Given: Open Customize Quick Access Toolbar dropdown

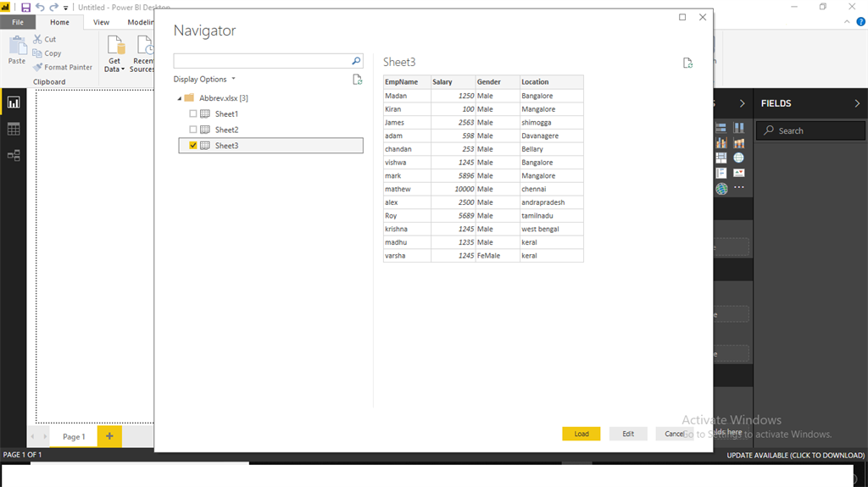Looking at the screenshot, I should coord(65,8).
